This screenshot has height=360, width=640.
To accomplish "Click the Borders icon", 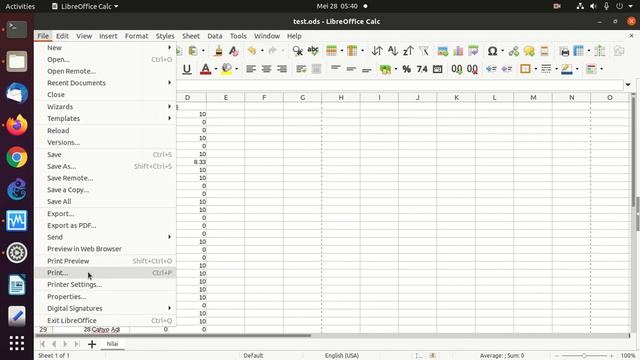I will 525,69.
